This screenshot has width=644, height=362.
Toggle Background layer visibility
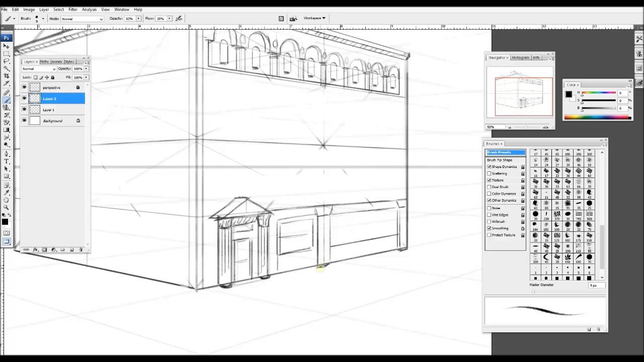pyautogui.click(x=24, y=121)
